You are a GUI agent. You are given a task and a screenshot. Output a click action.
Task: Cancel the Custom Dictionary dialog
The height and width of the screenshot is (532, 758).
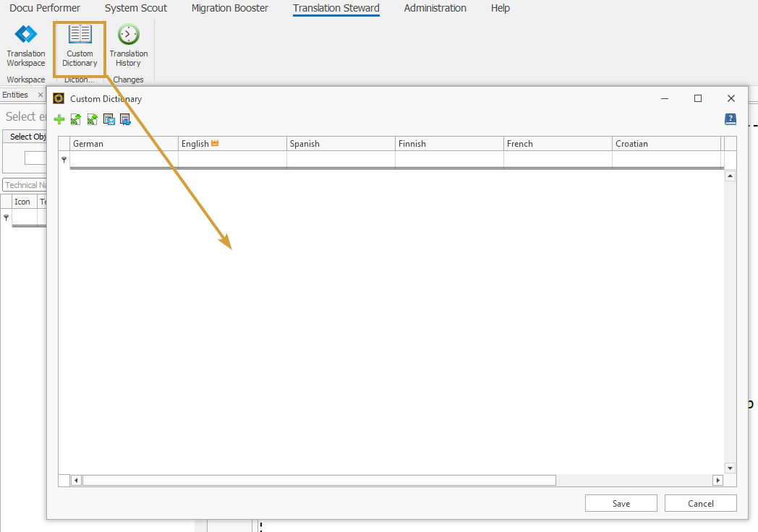[700, 503]
